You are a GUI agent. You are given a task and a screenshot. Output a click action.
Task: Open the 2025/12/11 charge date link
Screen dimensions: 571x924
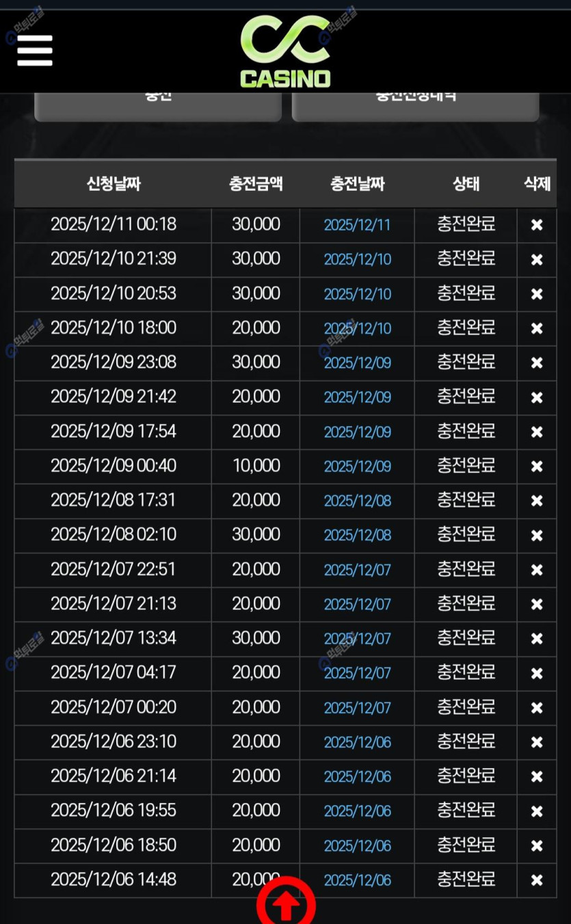click(x=357, y=225)
